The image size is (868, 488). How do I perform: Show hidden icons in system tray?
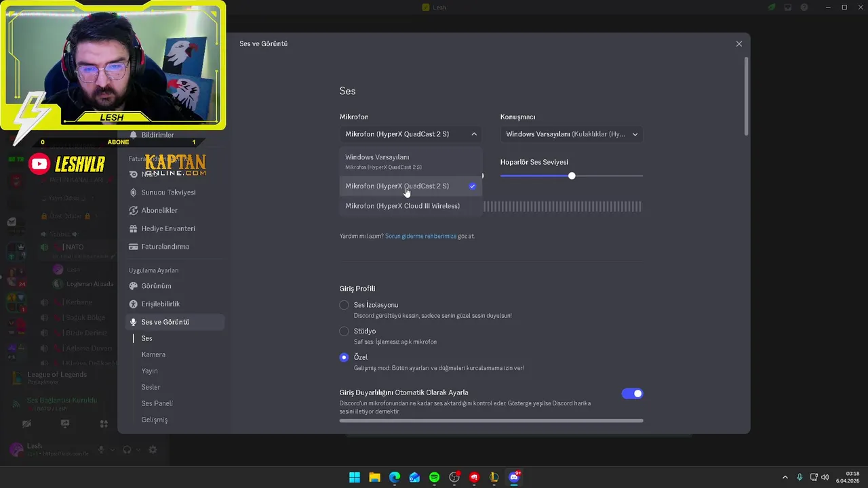(785, 477)
